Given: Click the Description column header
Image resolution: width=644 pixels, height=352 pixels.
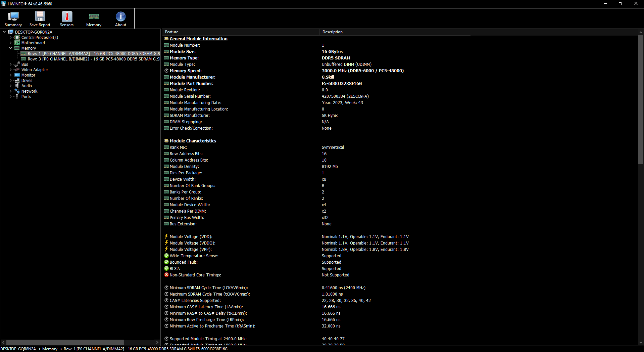Looking at the screenshot, I should tap(394, 32).
